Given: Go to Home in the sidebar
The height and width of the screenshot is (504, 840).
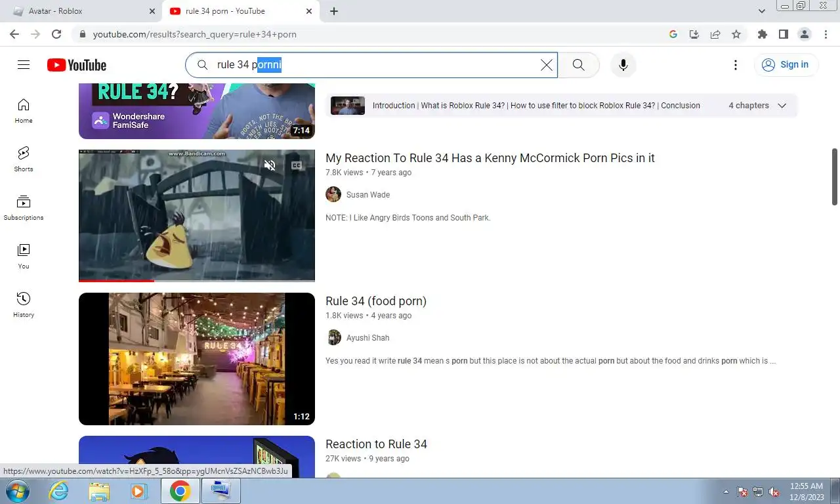Looking at the screenshot, I should [24, 110].
